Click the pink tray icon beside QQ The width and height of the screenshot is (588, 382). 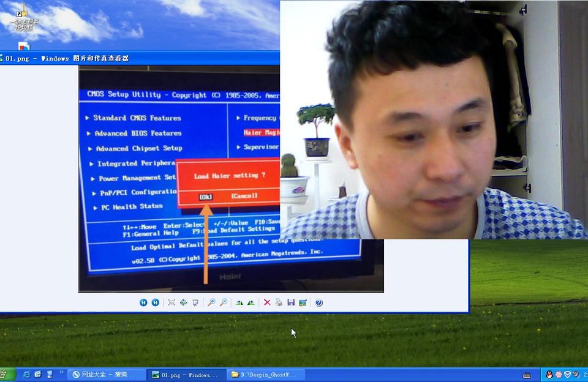559,375
